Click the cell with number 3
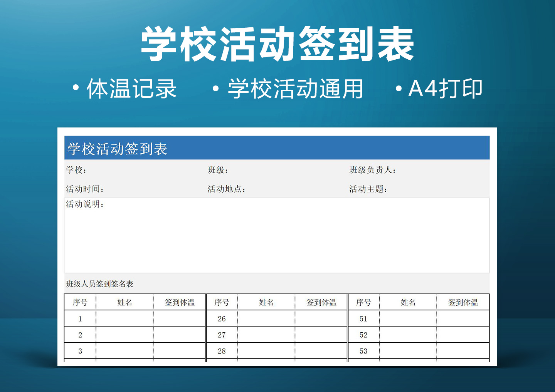The height and width of the screenshot is (392, 555). tap(80, 351)
